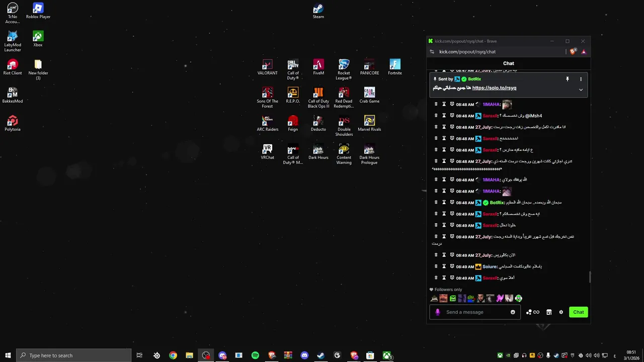Delete Saraxll's @iMsh4 message with trash icon
Image resolution: width=644 pixels, height=362 pixels.
436,116
